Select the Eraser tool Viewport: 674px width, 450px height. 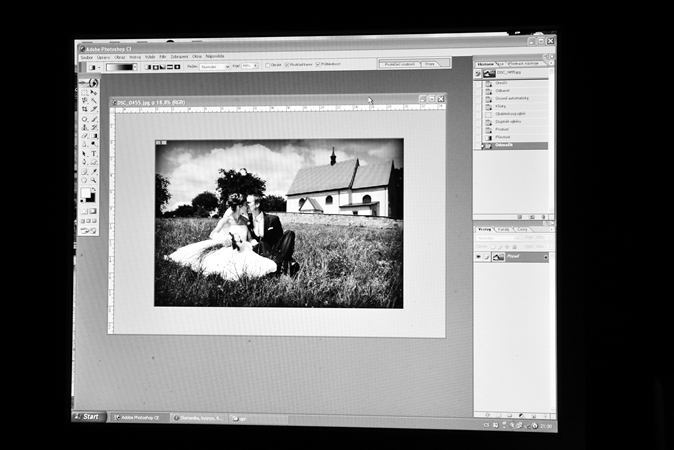84,135
